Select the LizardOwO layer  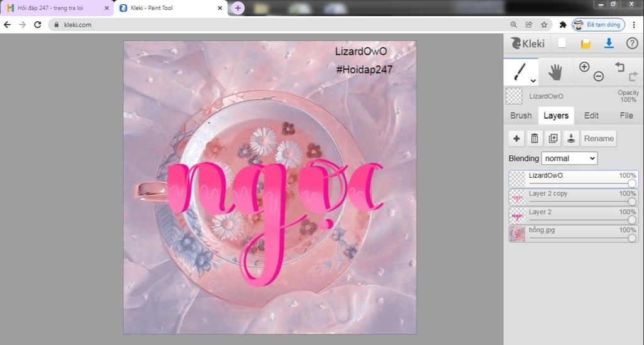pos(574,179)
